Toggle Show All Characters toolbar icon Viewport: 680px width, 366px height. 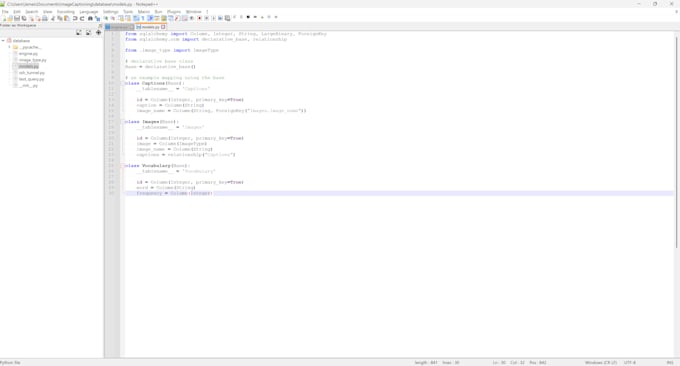point(143,18)
